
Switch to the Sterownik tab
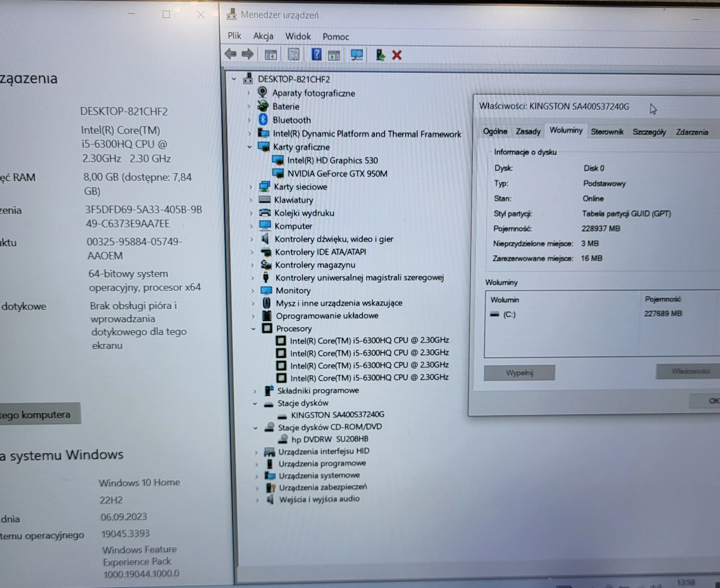(607, 132)
